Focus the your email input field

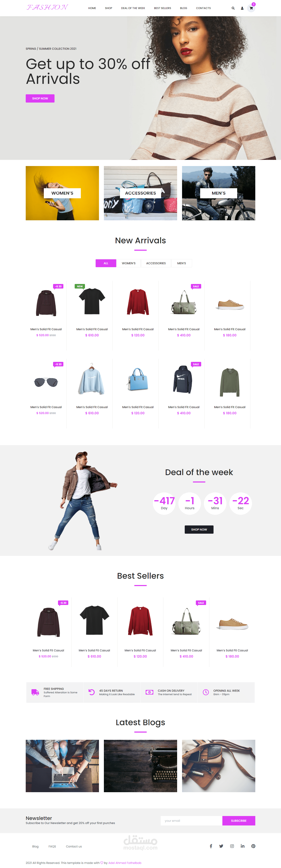(191, 821)
